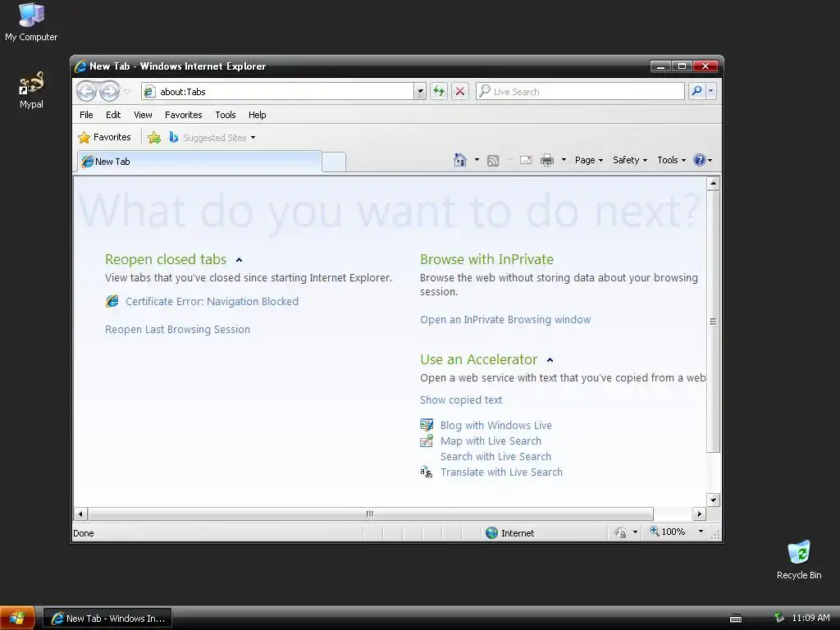The height and width of the screenshot is (630, 840).
Task: Click Open an InPrivate Browsing window link
Action: pos(505,320)
